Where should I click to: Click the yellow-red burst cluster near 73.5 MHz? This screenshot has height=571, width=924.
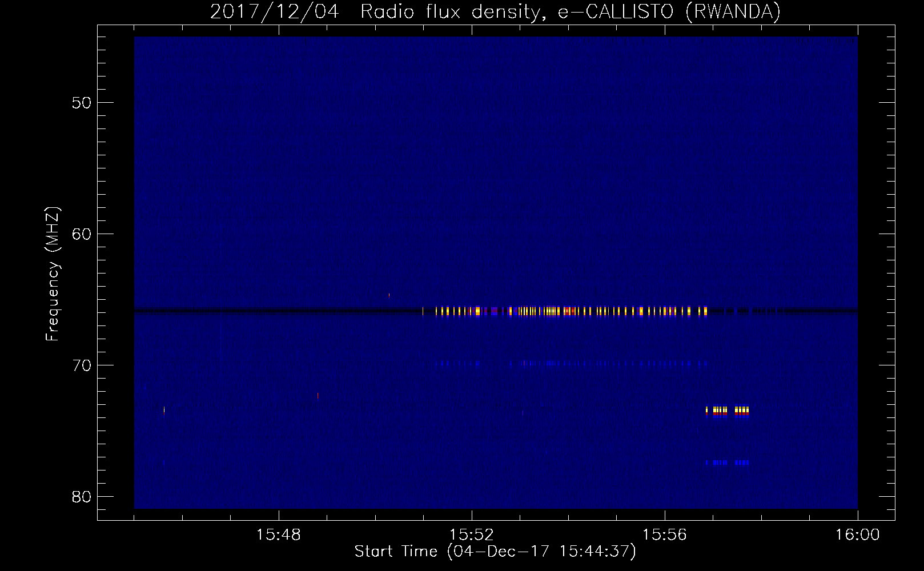pyautogui.click(x=727, y=411)
